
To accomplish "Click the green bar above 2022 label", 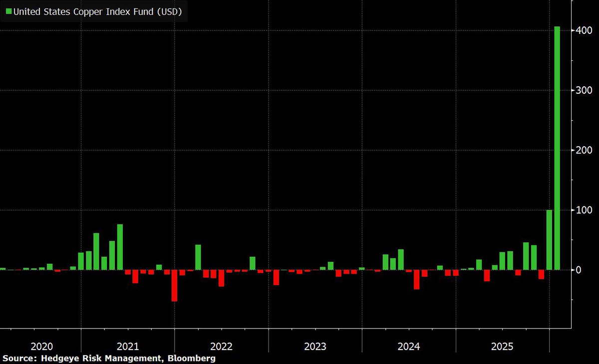I will 198,257.
